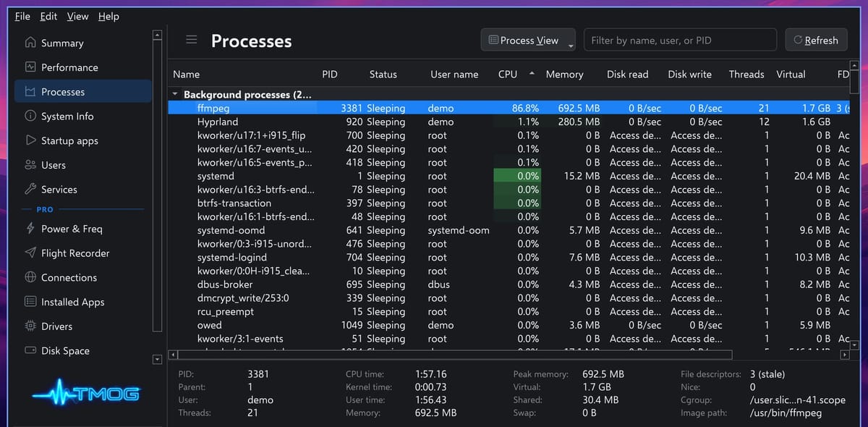Open the Process View dropdown arrow

coord(571,46)
